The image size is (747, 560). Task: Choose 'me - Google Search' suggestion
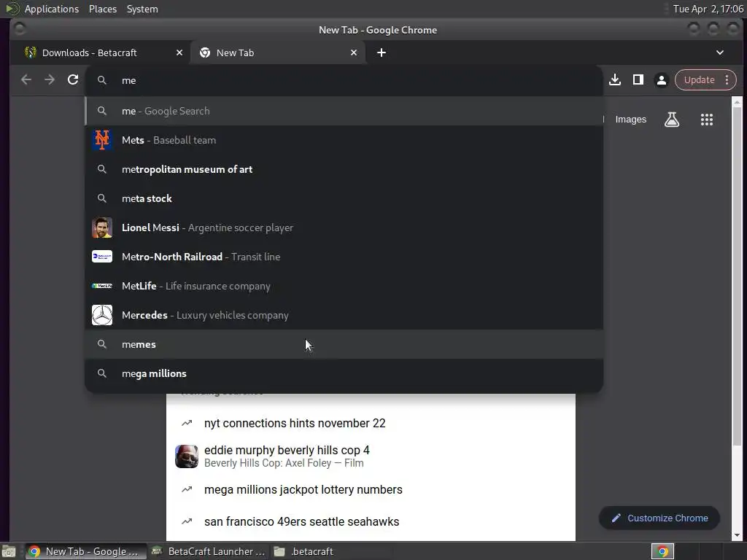[x=344, y=111]
